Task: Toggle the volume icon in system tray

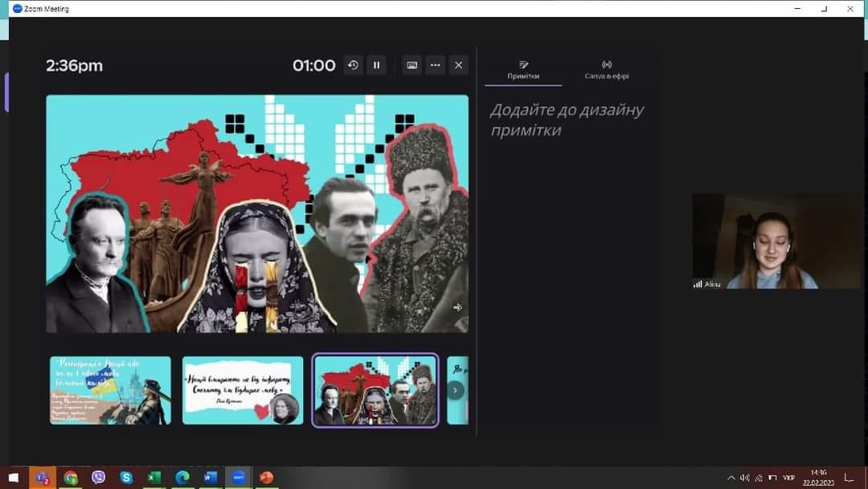Action: (x=745, y=478)
